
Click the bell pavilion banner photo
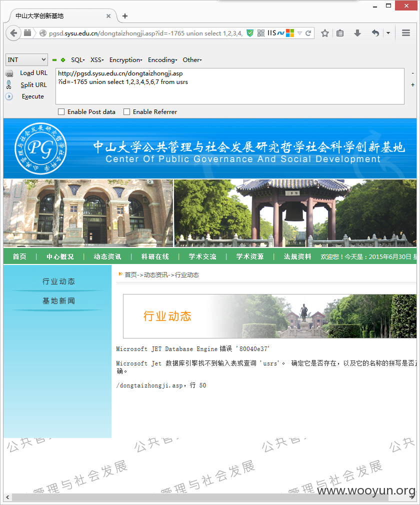[295, 213]
